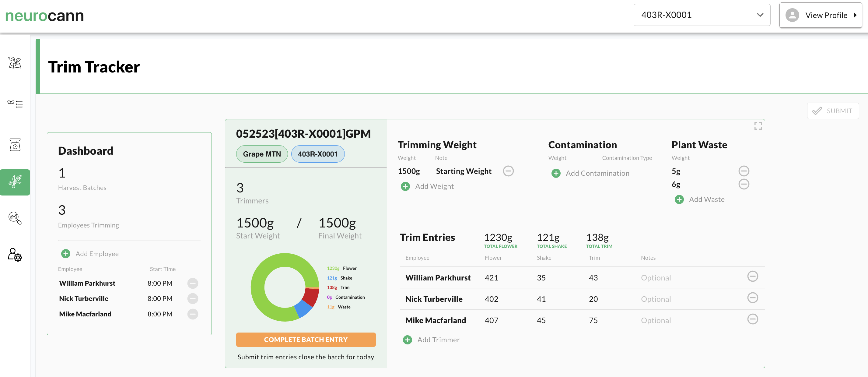This screenshot has height=377, width=868.
Task: Open the plants map sidebar icon
Action: (x=15, y=63)
